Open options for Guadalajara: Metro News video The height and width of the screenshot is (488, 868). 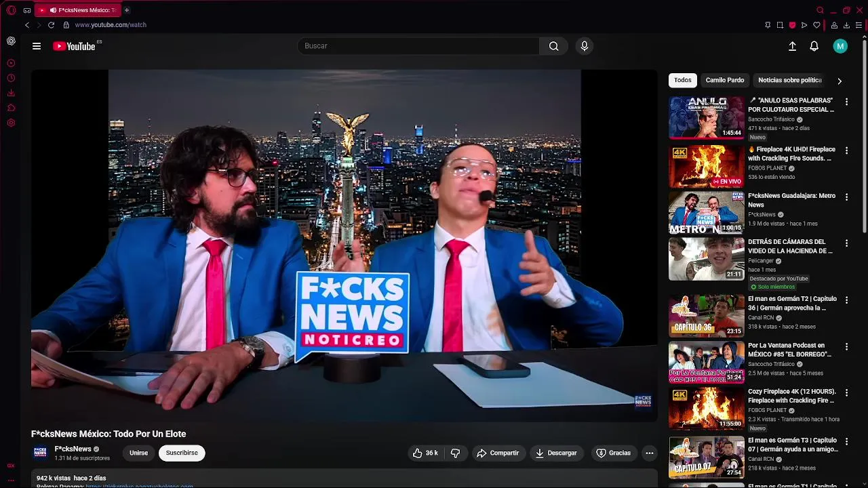click(x=846, y=197)
